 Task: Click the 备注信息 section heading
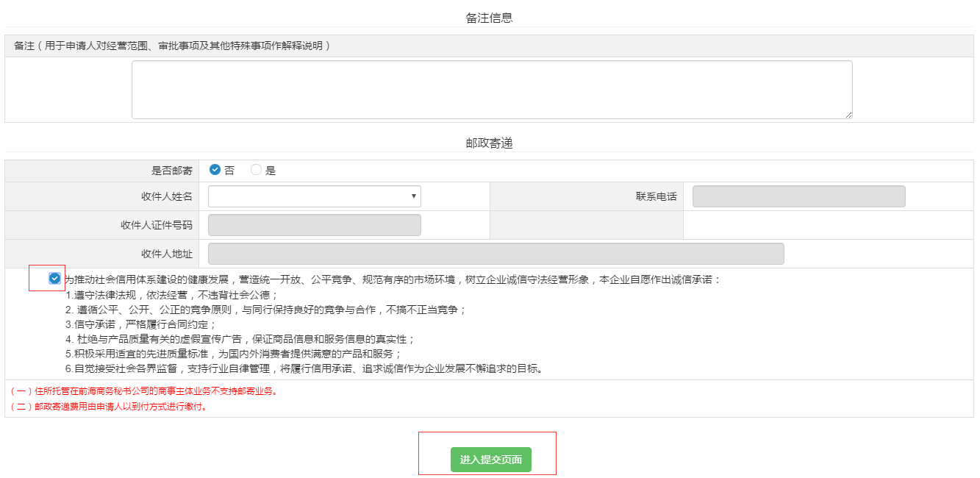point(489,18)
